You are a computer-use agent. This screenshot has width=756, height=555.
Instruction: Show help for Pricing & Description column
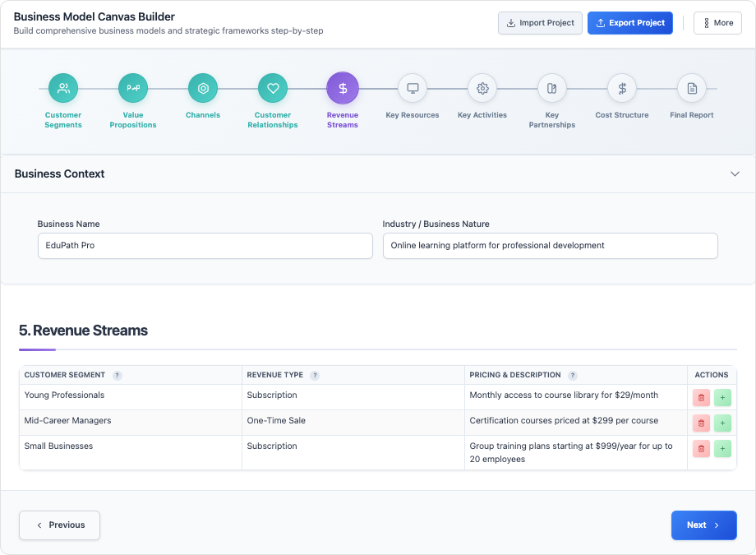coord(573,376)
